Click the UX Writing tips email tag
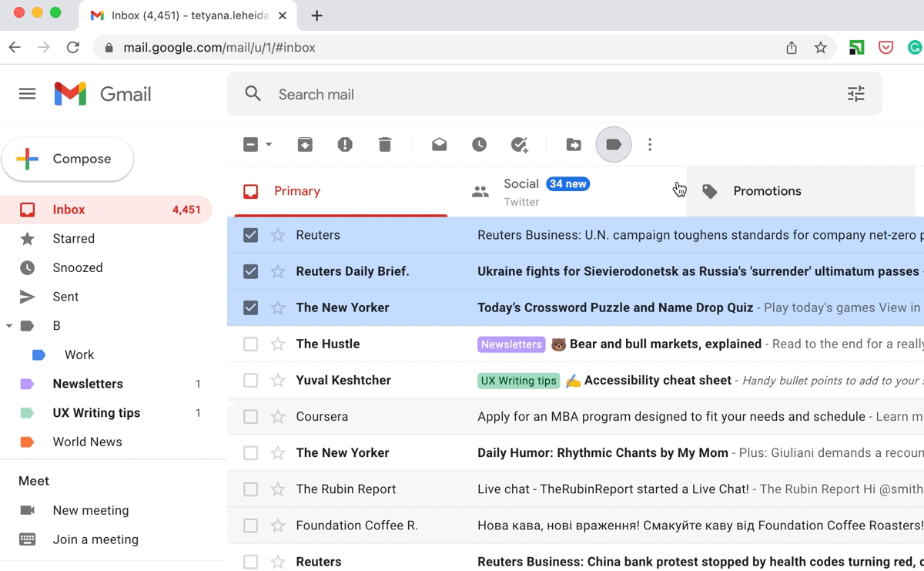Screen dimensions: 924x571 518,381
